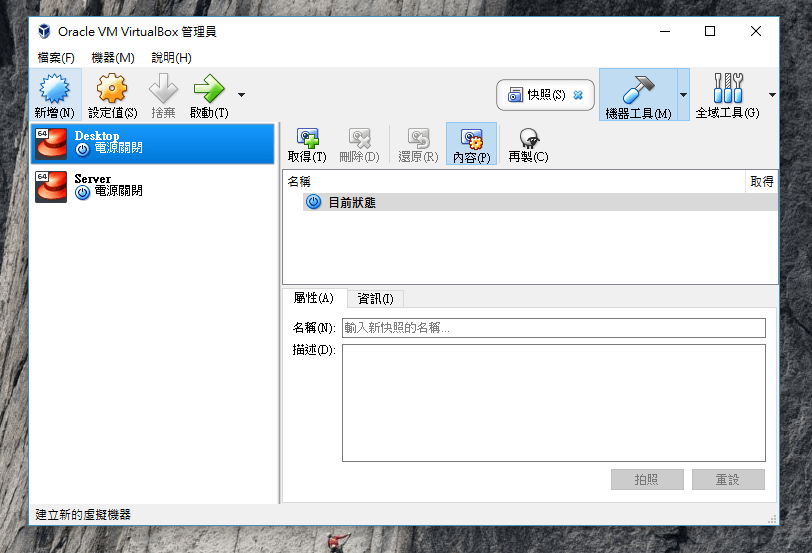Click the window resize grip corner
Viewport: 812px width, 553px height.
(773, 519)
